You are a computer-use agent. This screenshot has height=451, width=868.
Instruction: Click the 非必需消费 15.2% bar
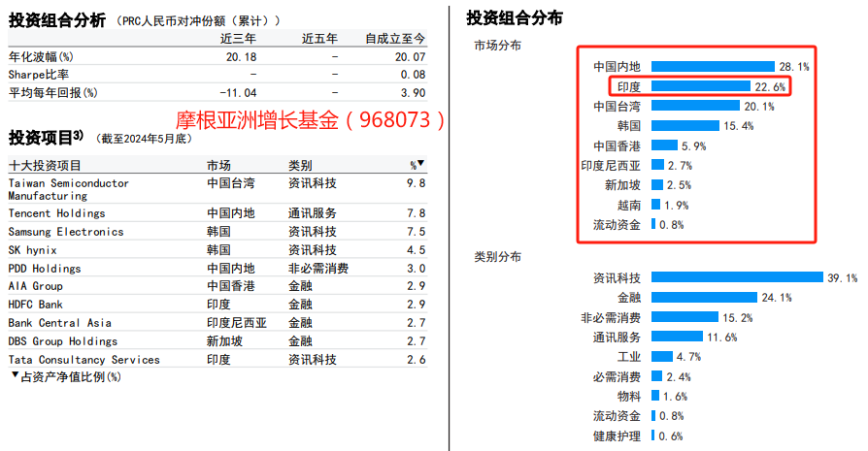tap(684, 317)
